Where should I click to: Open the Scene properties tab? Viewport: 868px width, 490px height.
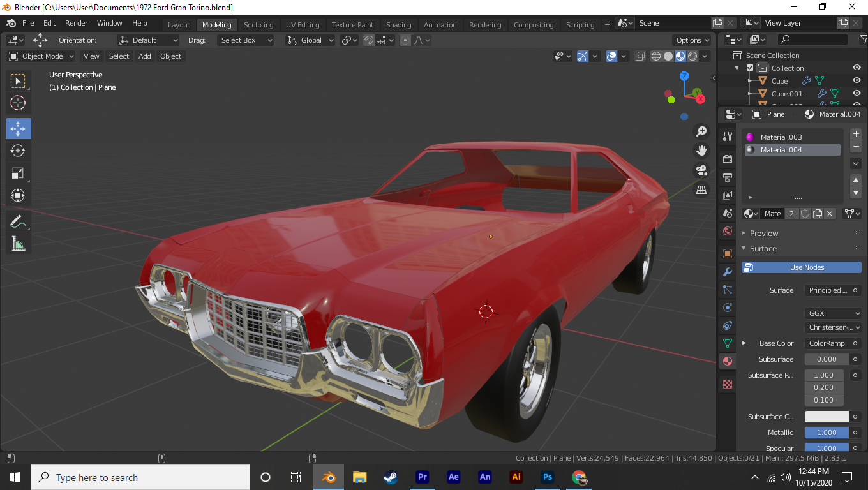point(727,213)
